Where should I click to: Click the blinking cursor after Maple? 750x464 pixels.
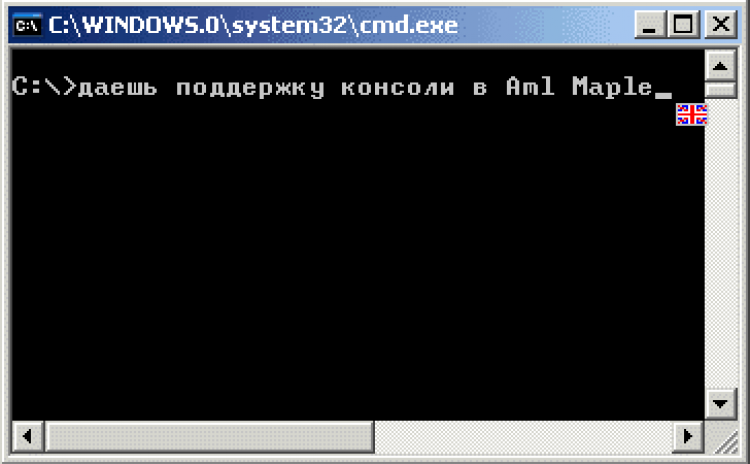pos(663,95)
